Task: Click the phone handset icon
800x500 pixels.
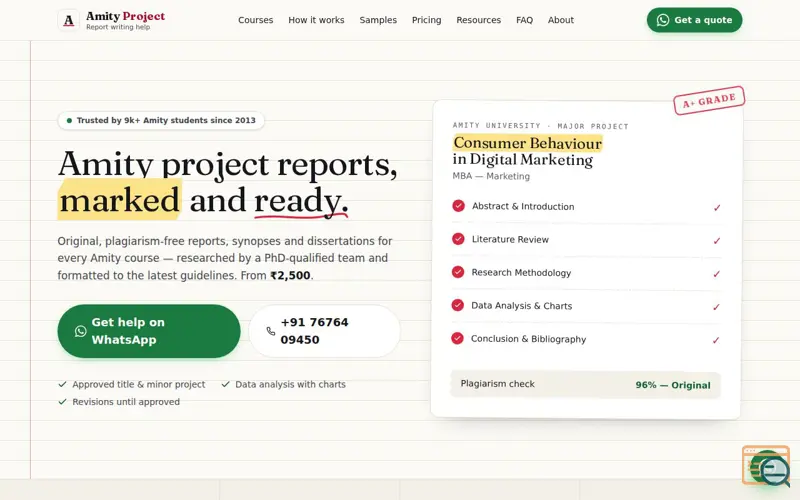Action: (271, 331)
